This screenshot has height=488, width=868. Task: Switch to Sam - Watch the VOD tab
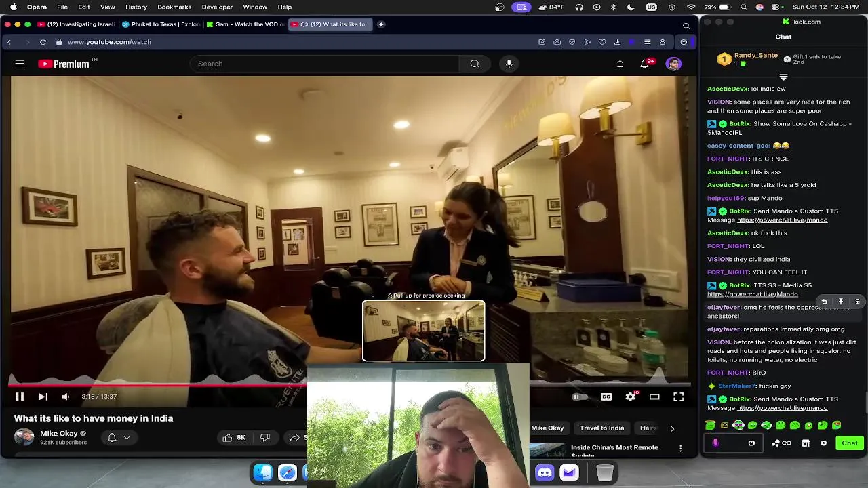coord(245,24)
